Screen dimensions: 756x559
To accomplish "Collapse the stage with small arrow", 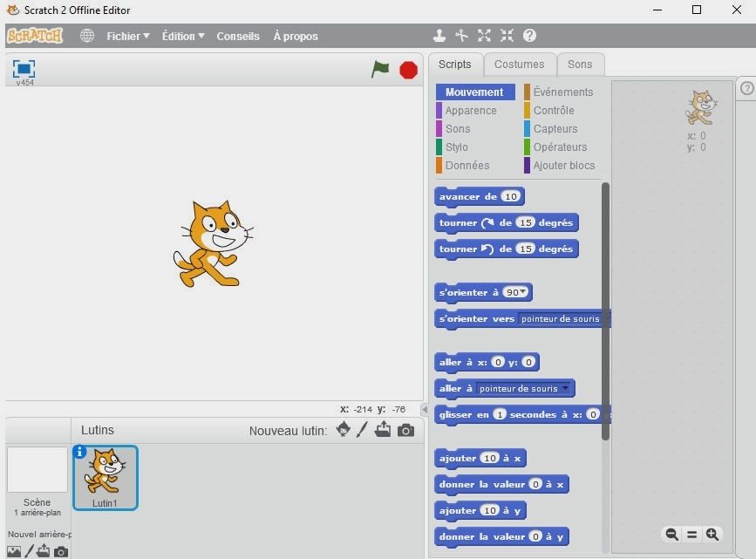I will (x=425, y=410).
